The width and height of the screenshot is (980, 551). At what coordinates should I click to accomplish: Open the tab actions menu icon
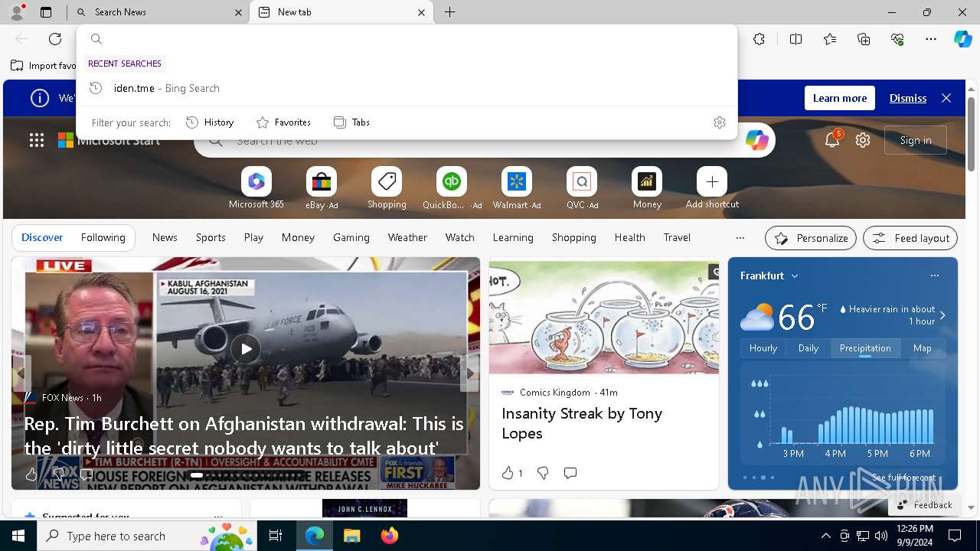tap(46, 12)
